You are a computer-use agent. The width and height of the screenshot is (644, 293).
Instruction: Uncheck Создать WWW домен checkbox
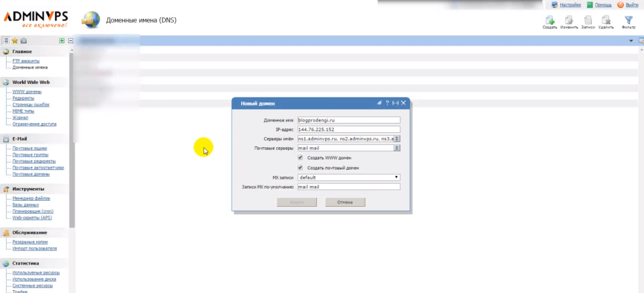(x=300, y=158)
